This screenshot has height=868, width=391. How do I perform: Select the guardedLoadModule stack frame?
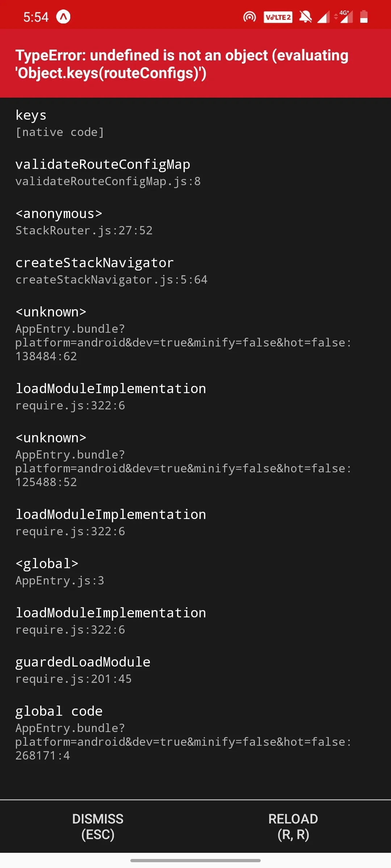click(195, 670)
